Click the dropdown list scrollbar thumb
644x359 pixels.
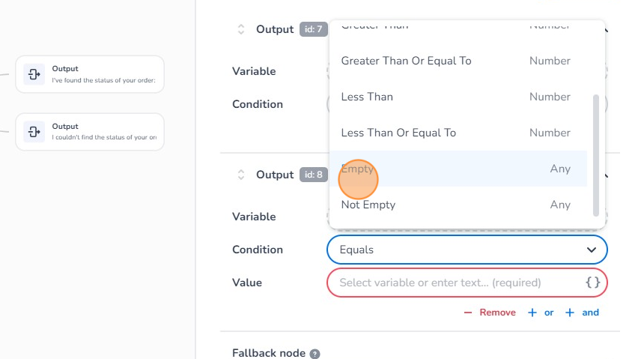596,154
